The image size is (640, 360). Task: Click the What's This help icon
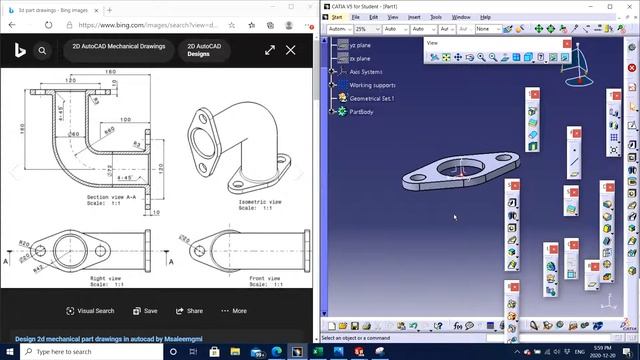[x=438, y=326]
